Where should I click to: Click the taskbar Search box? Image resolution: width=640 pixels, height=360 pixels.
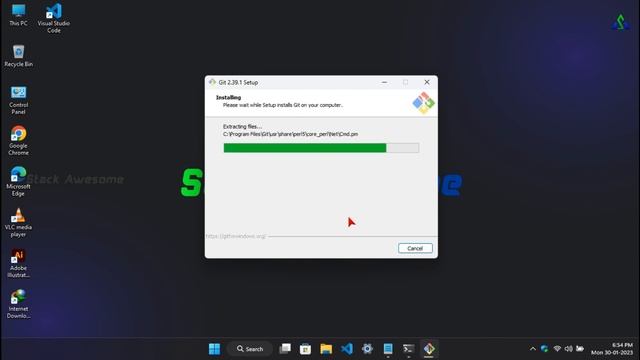click(250, 349)
